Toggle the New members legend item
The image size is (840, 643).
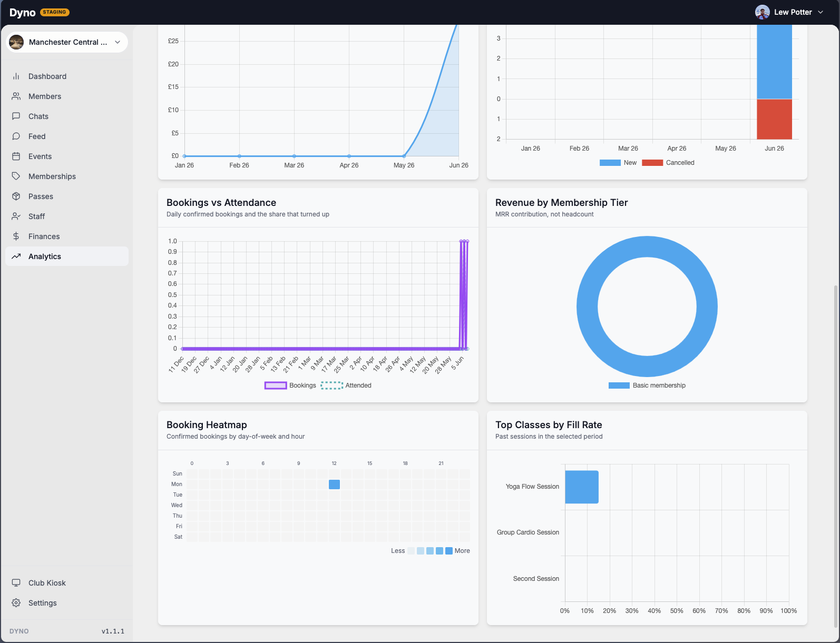point(618,163)
